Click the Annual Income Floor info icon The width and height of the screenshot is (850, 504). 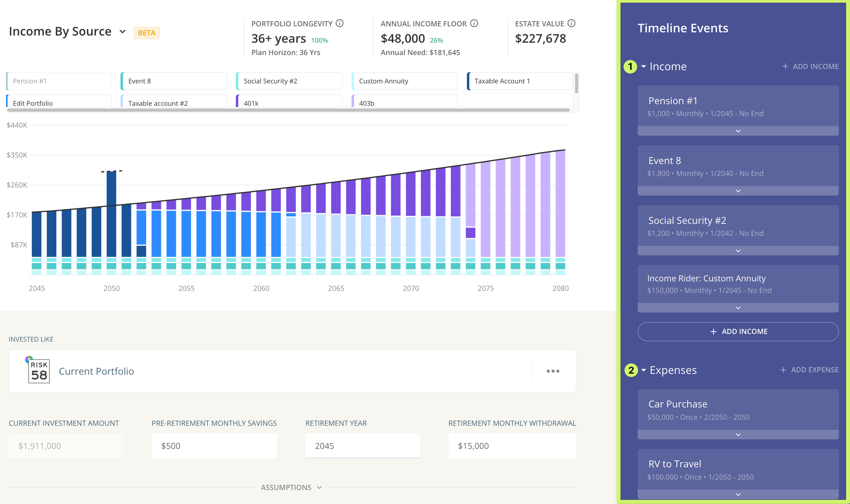pos(474,23)
